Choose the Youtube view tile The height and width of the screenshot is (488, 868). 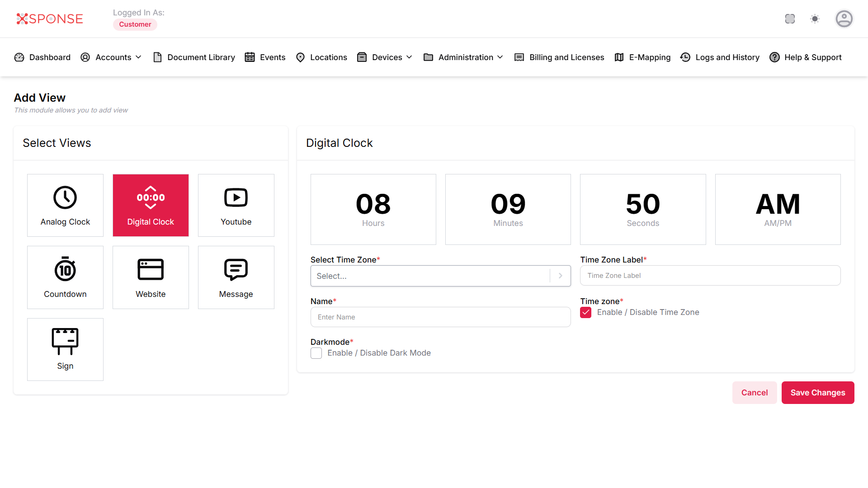(236, 205)
